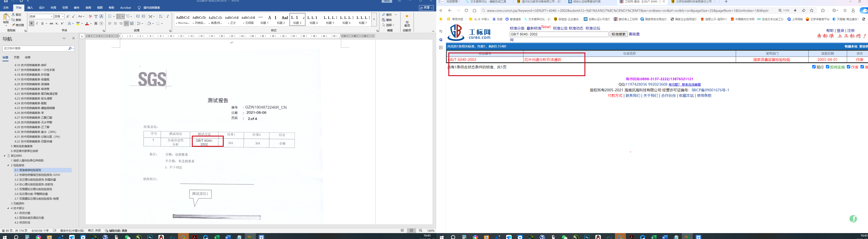Open the font size dropdown (四号)
This screenshot has width=868, height=239.
[63, 17]
